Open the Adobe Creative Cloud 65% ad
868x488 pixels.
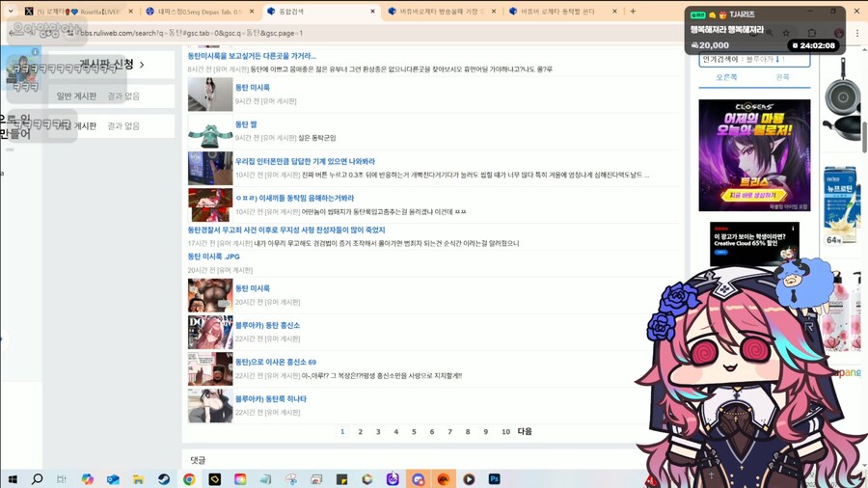(754, 242)
